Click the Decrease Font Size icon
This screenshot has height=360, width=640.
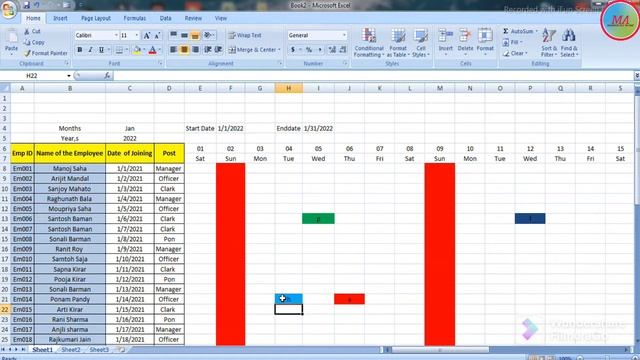(157, 36)
